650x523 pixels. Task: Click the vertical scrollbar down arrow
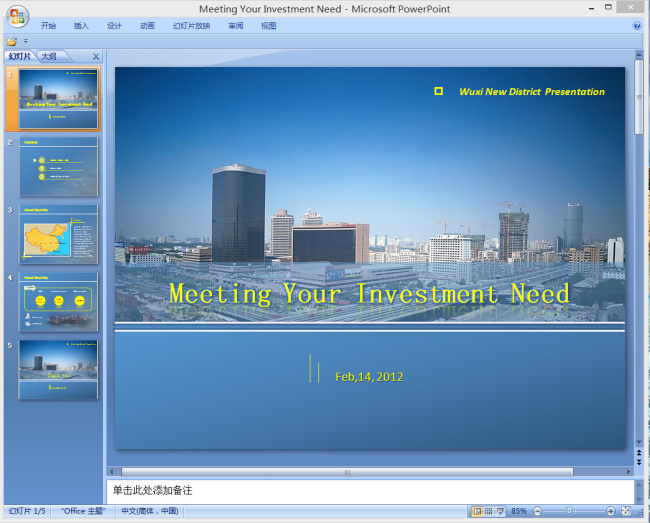(639, 442)
